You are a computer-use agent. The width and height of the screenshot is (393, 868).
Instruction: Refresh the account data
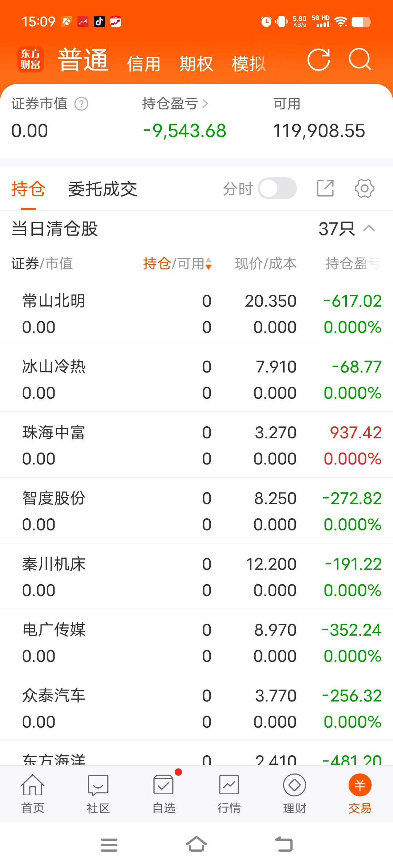[x=319, y=59]
